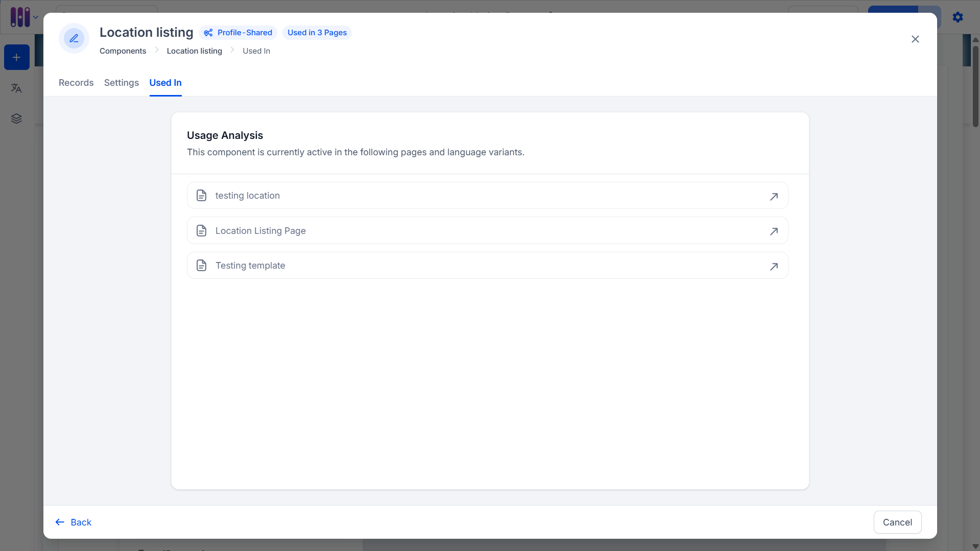Click the app logo in the top left

click(20, 17)
